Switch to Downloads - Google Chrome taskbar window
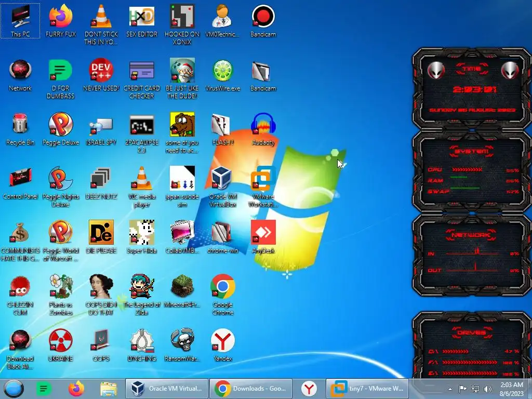This screenshot has width=532, height=399. pyautogui.click(x=250, y=389)
